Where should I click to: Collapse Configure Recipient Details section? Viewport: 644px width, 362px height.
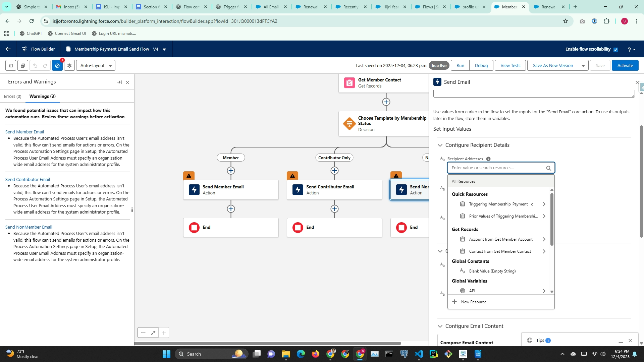click(x=440, y=145)
